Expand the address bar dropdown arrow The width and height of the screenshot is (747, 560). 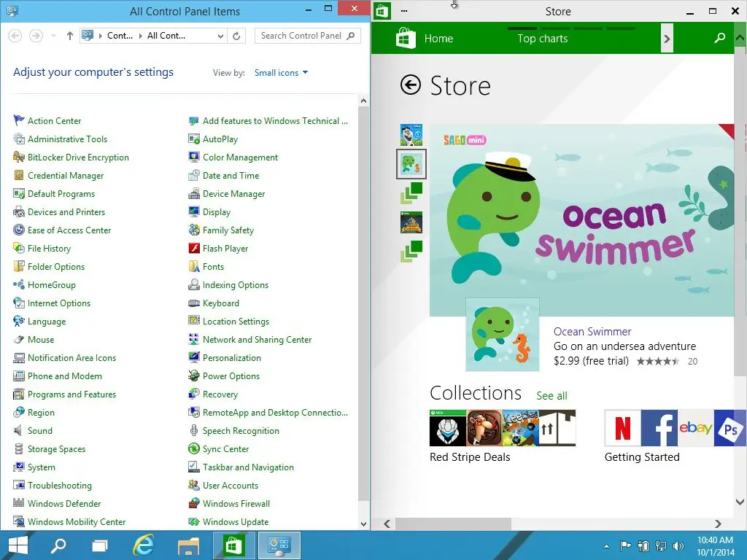pos(220,35)
